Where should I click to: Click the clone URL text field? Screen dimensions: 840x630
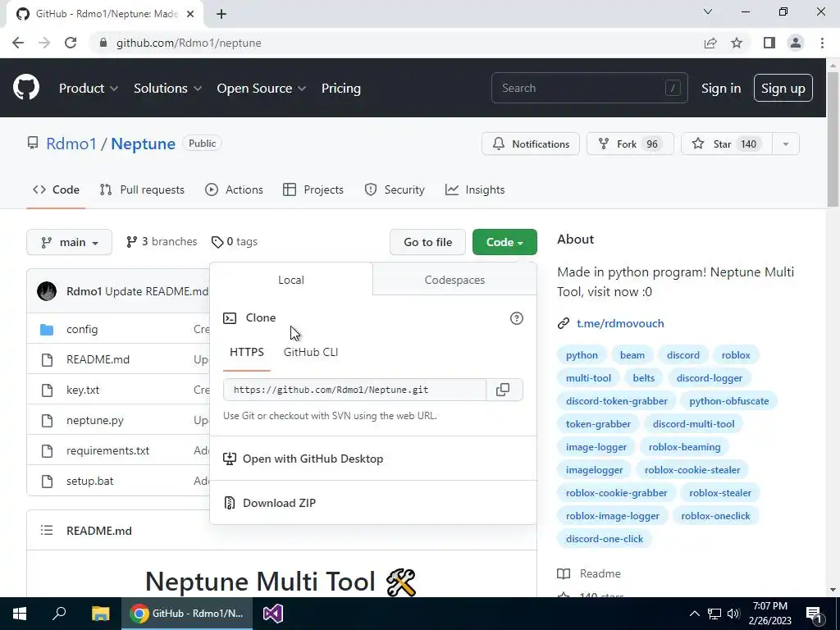click(354, 390)
